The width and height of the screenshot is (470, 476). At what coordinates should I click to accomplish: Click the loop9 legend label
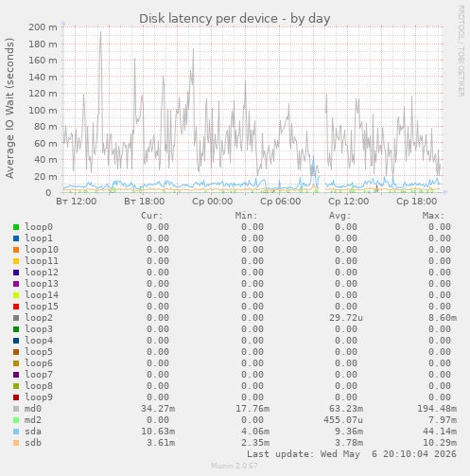[x=39, y=397]
